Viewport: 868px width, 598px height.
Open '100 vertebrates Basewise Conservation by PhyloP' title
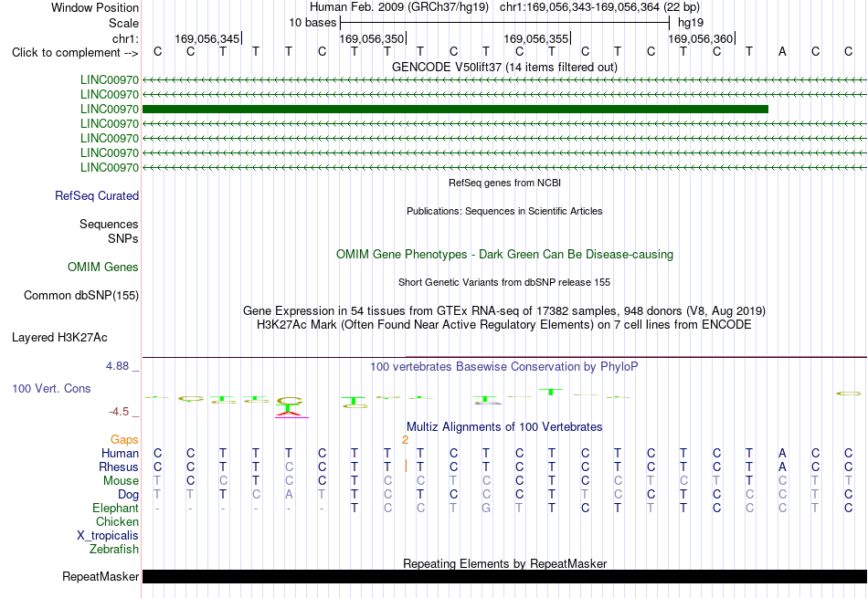coord(504,367)
